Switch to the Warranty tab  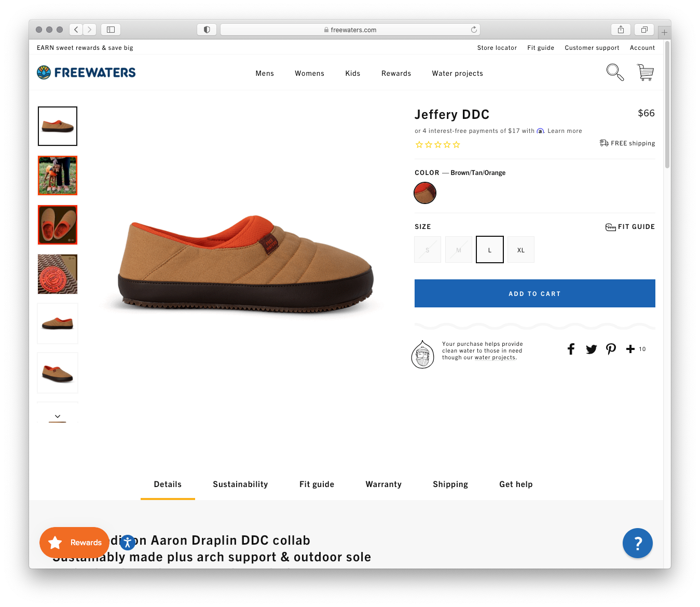383,484
